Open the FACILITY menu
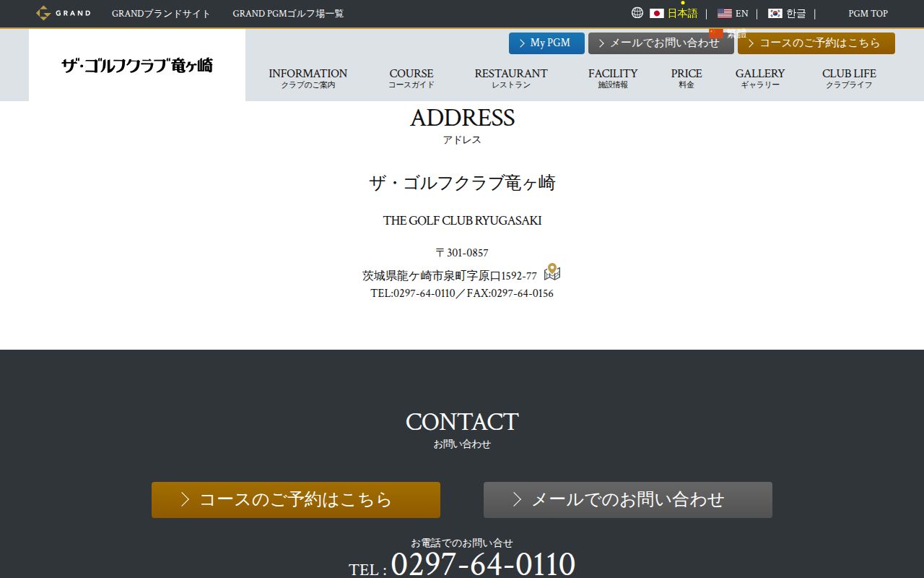This screenshot has height=578, width=924. coord(613,78)
